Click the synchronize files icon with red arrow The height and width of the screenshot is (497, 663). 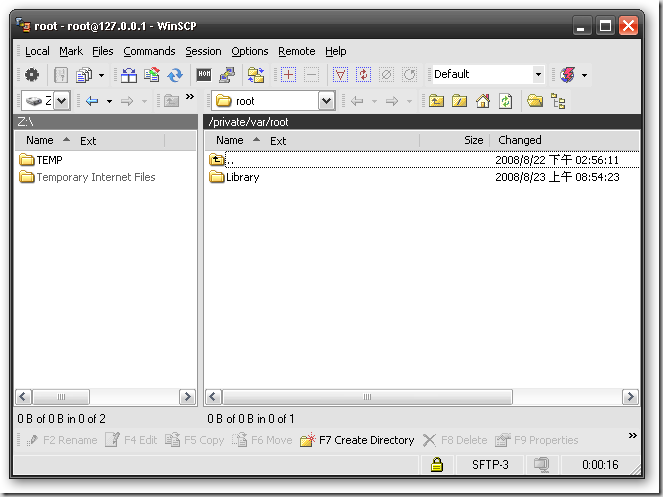[x=152, y=75]
